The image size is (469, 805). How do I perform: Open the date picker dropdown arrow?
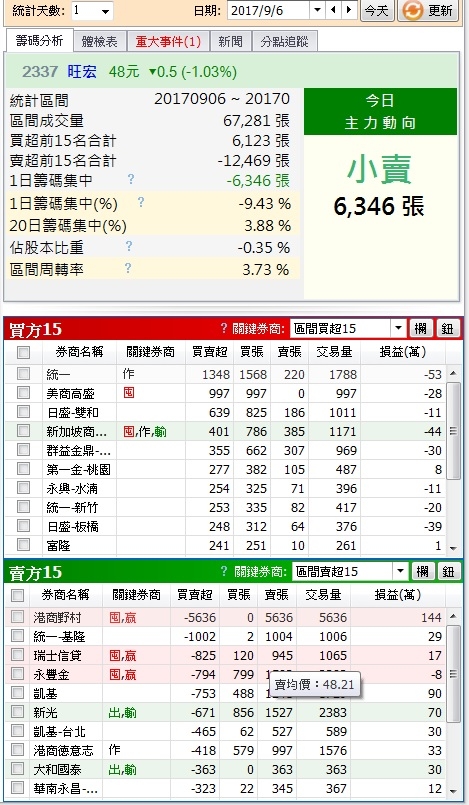(x=317, y=10)
